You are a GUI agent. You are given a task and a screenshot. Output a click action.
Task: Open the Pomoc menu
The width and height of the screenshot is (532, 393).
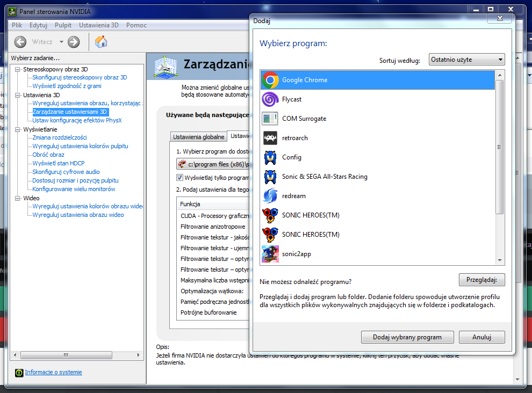click(x=136, y=25)
